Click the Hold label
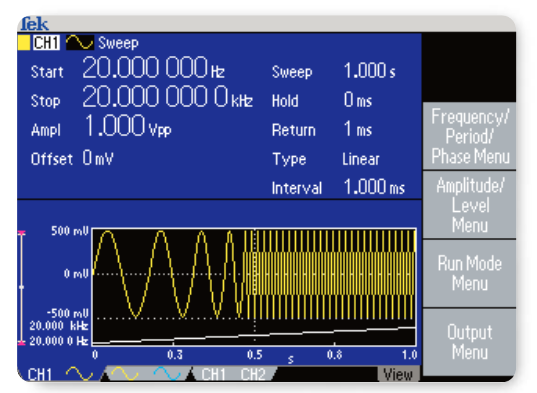Image resolution: width=537 pixels, height=393 pixels. tap(285, 101)
